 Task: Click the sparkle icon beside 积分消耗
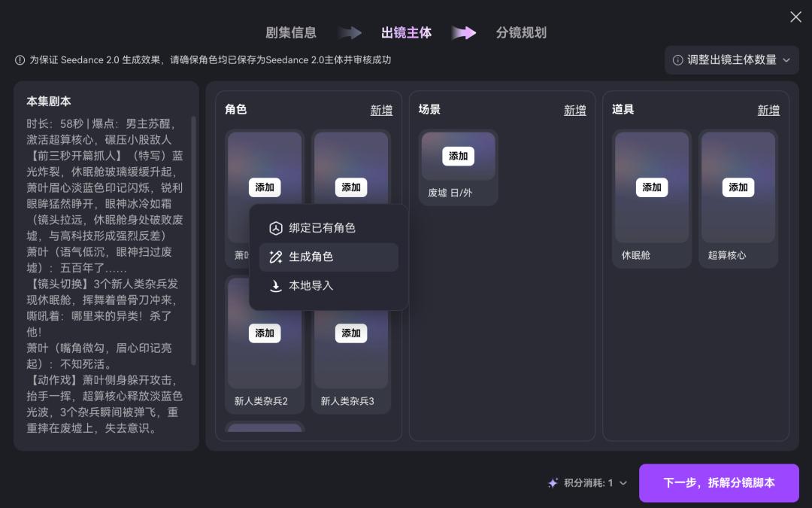pos(553,483)
